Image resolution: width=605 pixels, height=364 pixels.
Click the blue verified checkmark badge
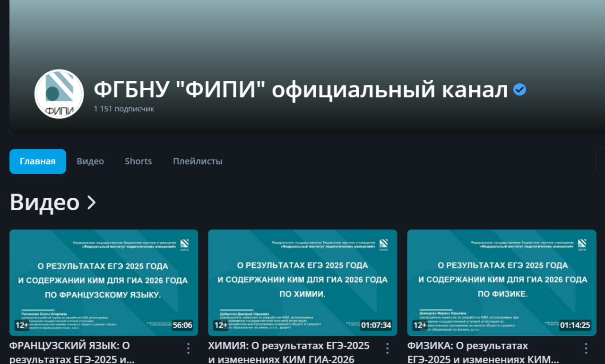(x=519, y=89)
